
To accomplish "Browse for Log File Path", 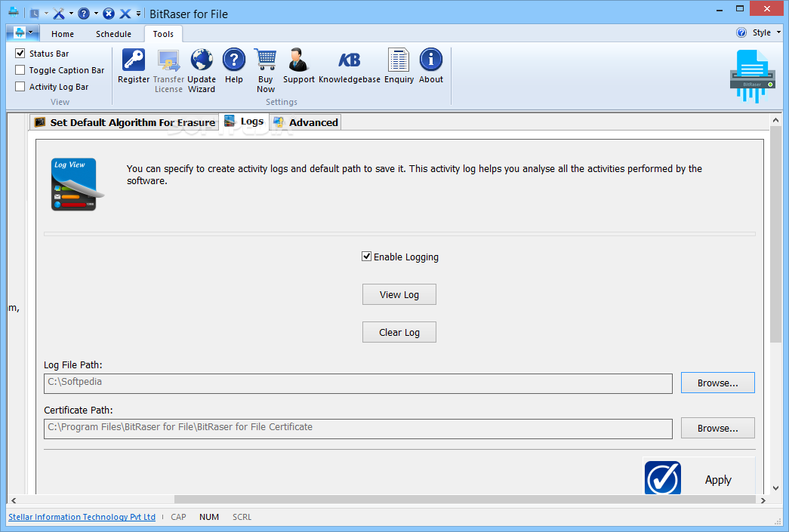I will [717, 383].
